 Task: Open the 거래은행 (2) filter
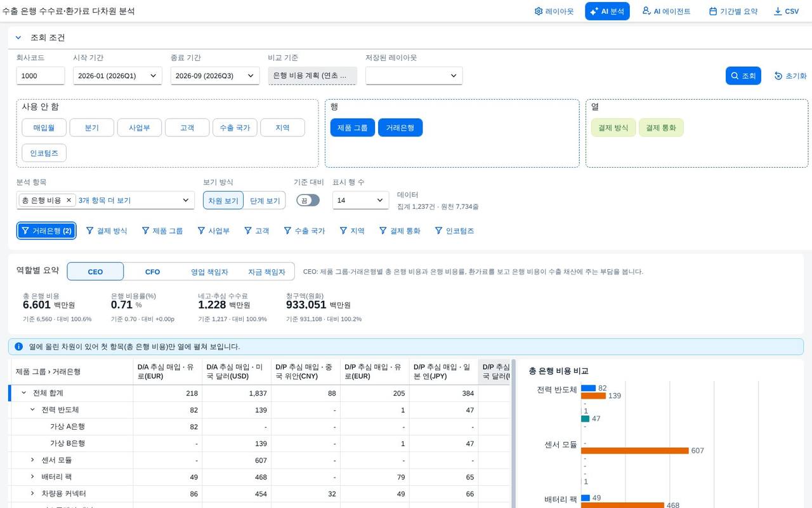click(x=46, y=231)
